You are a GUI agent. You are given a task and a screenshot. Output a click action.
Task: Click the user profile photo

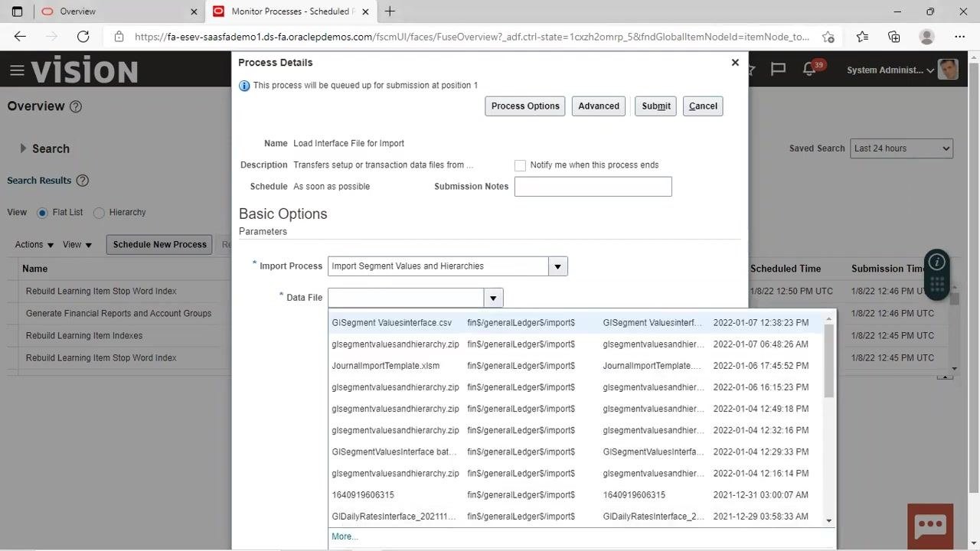(x=948, y=70)
